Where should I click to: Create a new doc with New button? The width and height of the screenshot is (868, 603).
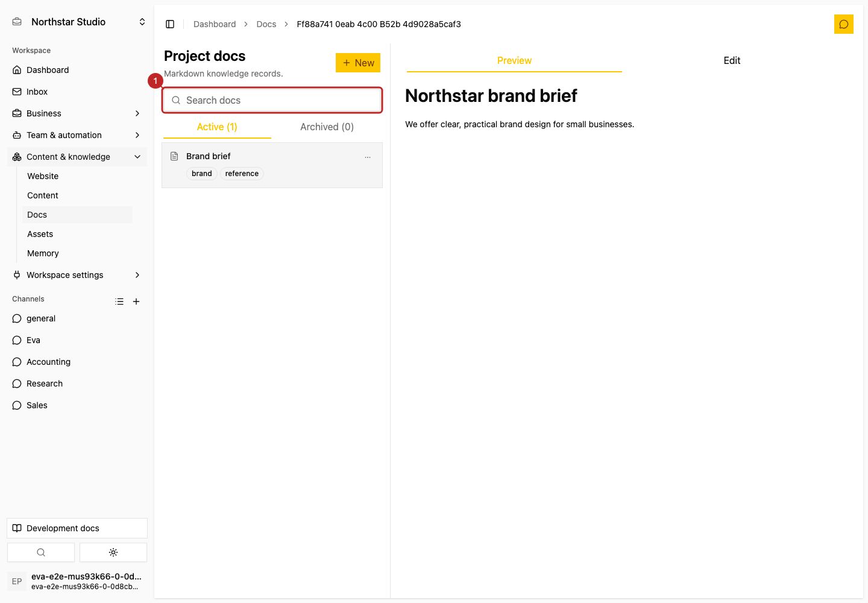point(358,63)
